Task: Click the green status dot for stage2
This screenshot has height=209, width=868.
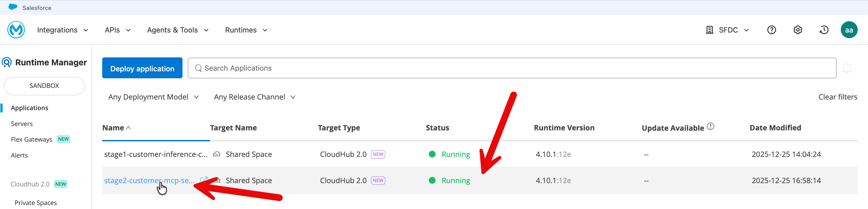Action: click(x=432, y=180)
